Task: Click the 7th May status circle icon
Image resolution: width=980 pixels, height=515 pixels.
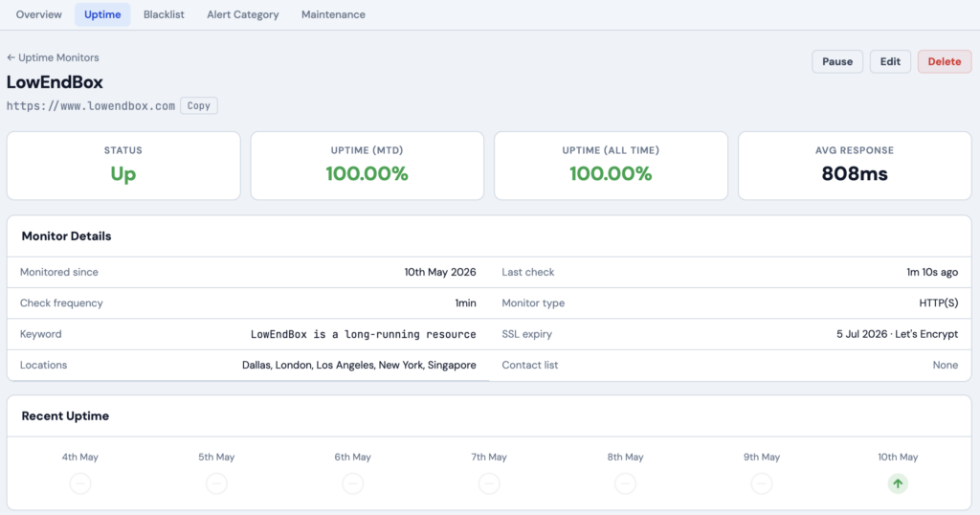Action: (x=489, y=483)
